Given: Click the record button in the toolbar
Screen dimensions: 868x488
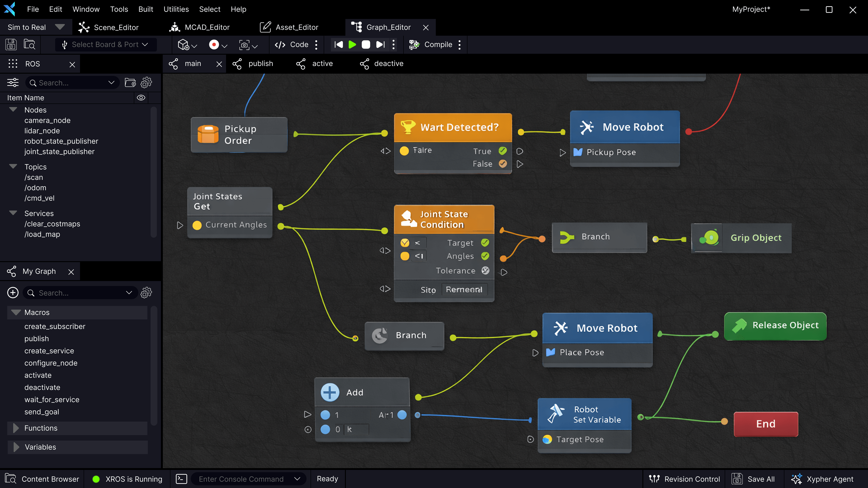Looking at the screenshot, I should [214, 45].
